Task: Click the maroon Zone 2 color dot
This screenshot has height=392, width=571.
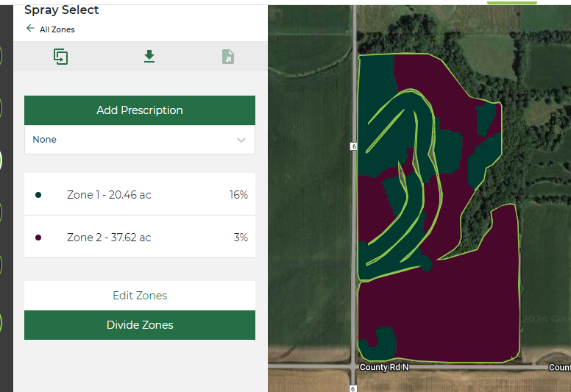Action: 38,238
